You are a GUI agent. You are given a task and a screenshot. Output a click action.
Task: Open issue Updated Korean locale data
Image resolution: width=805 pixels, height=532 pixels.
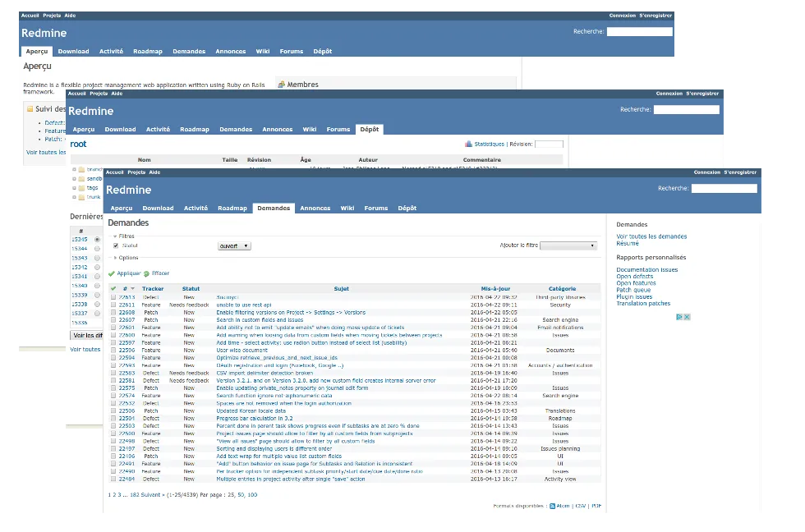[x=251, y=411]
